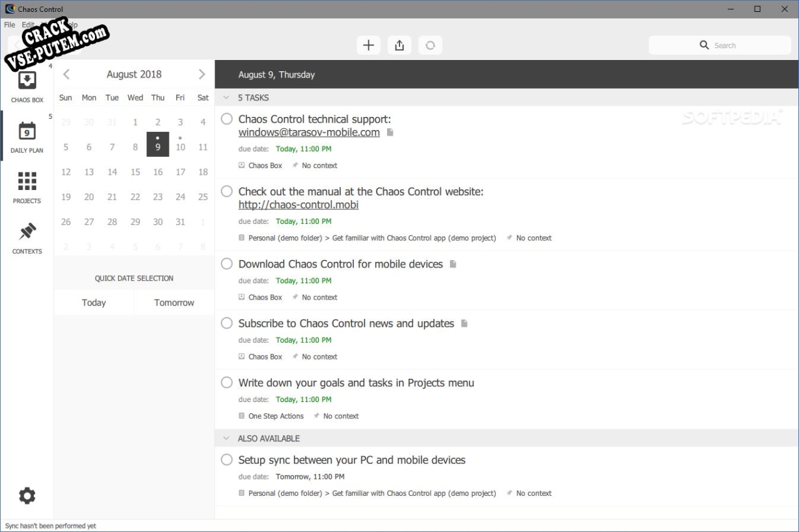Click the Search input field
Viewport: 799px width, 532px height.
coord(719,45)
